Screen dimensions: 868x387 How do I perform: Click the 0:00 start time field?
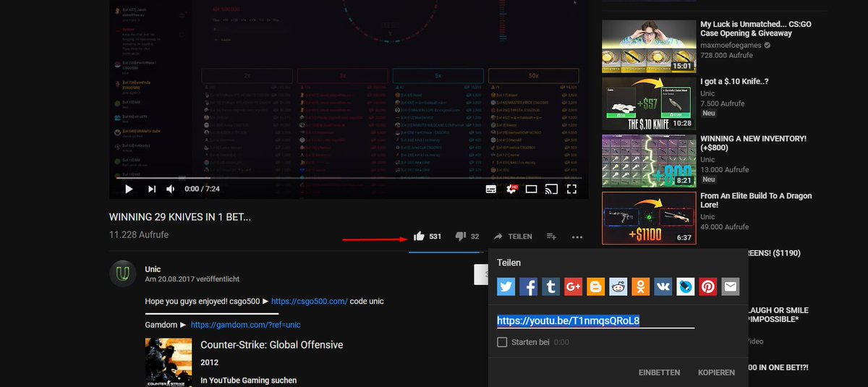coord(561,341)
